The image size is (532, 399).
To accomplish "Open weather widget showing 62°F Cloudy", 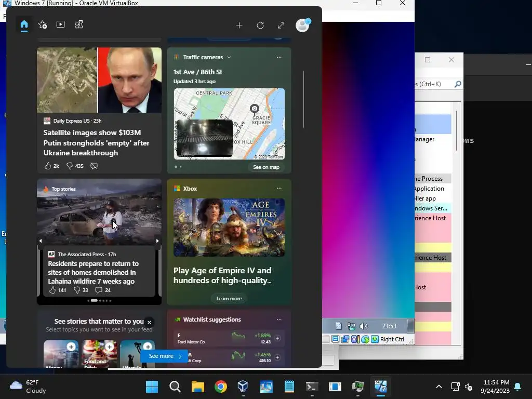I will (28, 387).
